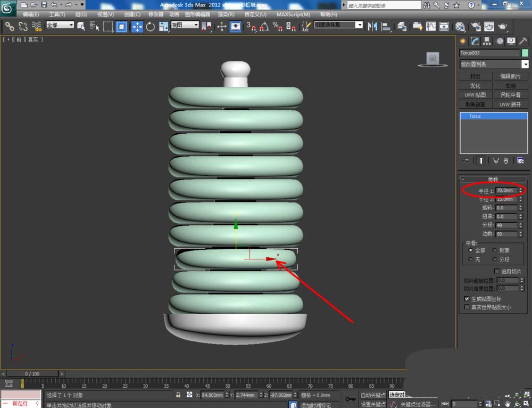Enable the 启用切片 checkbox
The image size is (532, 408).
coord(496,272)
